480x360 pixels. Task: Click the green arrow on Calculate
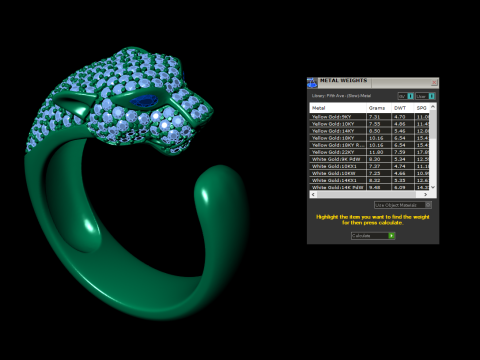[x=392, y=236]
